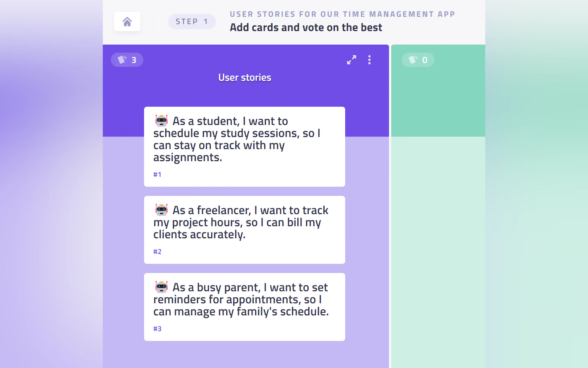The image size is (588, 368).
Task: Click the Step 1 badge
Action: (192, 22)
